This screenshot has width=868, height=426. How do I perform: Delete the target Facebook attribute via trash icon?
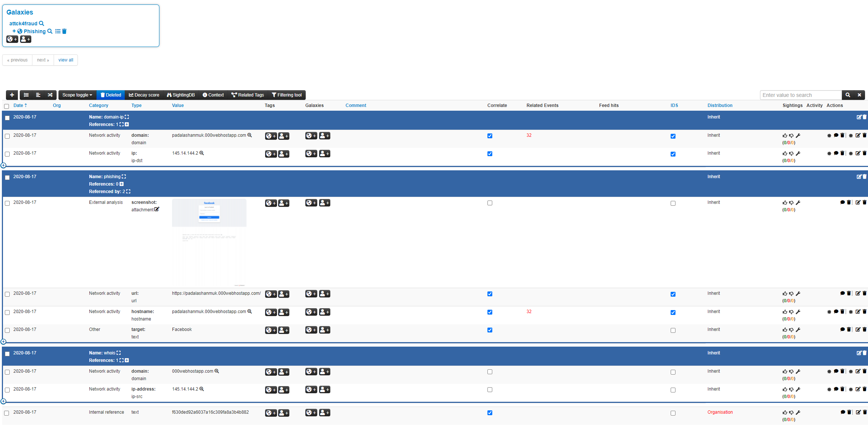pyautogui.click(x=849, y=329)
